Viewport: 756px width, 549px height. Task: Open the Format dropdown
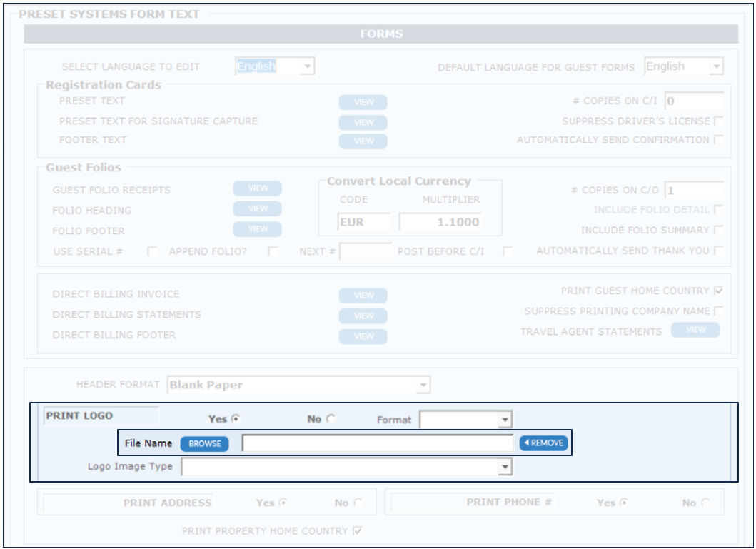[505, 420]
